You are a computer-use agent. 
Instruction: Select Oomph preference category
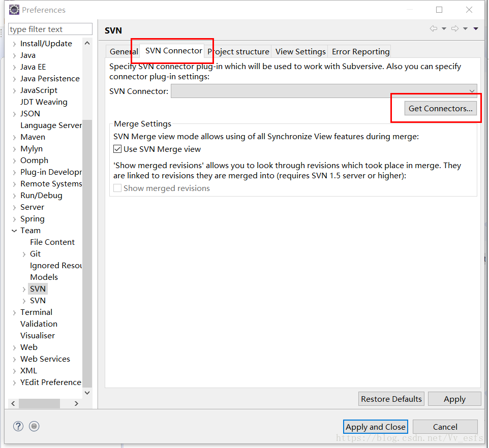[34, 161]
